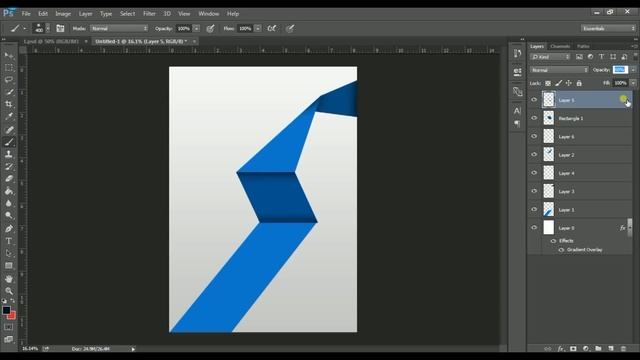This screenshot has height=360, width=640.
Task: Select the Rectangular Marquee tool
Action: point(9,68)
